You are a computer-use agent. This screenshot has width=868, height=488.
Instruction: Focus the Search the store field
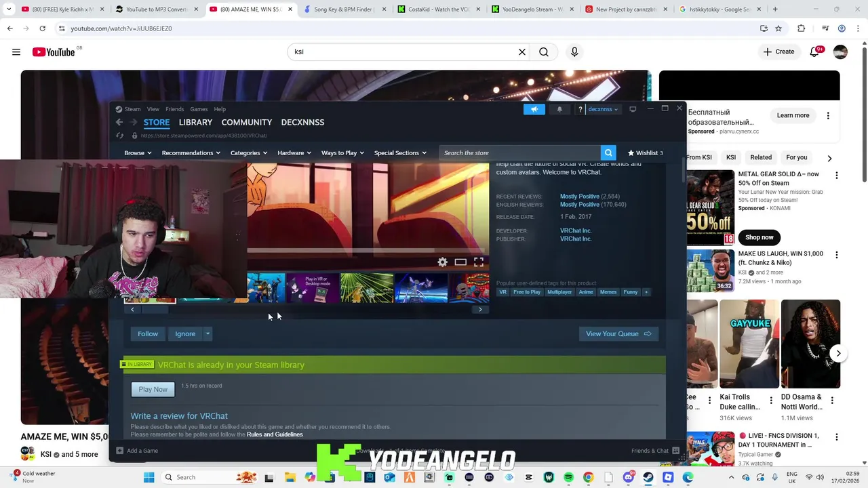point(520,152)
